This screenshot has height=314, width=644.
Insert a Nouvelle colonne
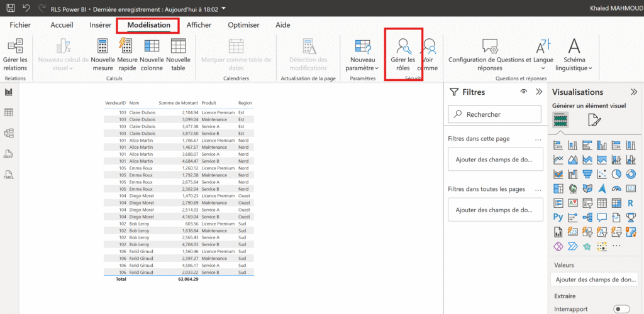coord(152,55)
